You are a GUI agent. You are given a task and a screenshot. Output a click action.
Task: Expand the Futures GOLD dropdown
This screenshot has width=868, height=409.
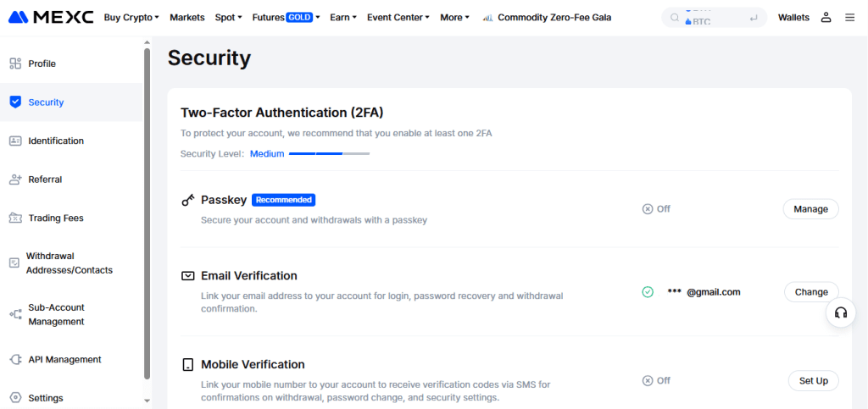(286, 18)
